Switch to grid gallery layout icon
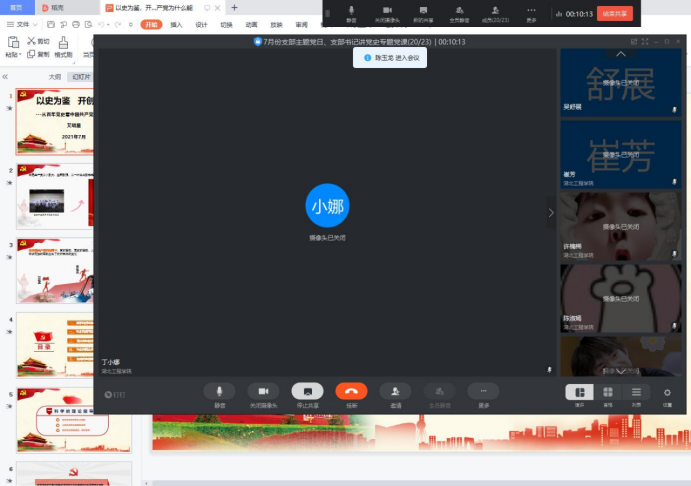Screen dimensions: 691x486 click(x=607, y=392)
